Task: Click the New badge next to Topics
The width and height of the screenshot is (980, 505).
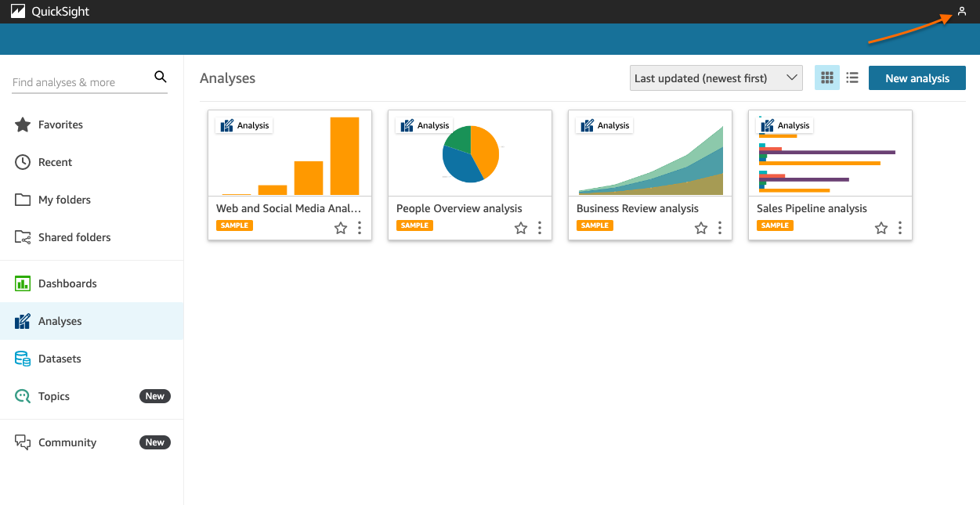Action: click(x=155, y=396)
